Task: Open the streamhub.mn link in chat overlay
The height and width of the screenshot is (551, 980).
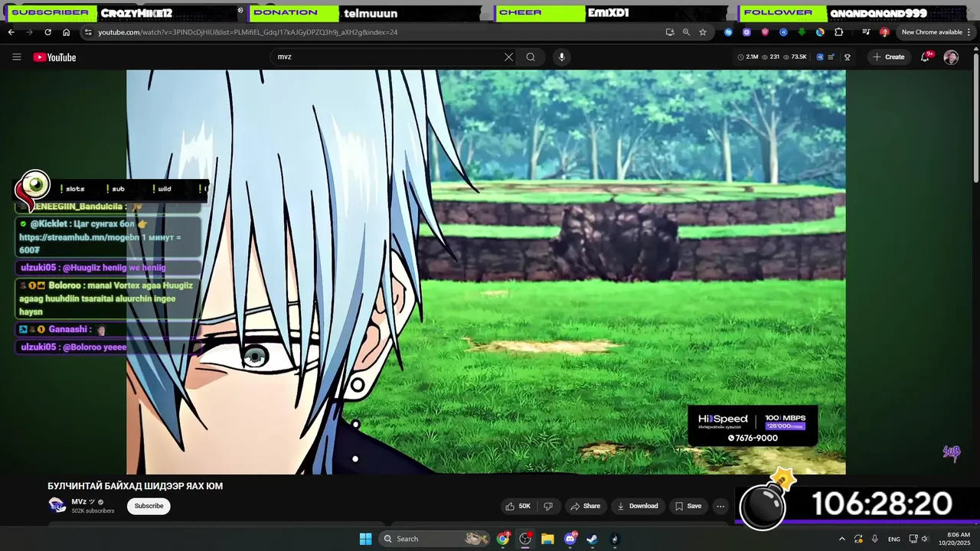Action: (x=77, y=237)
